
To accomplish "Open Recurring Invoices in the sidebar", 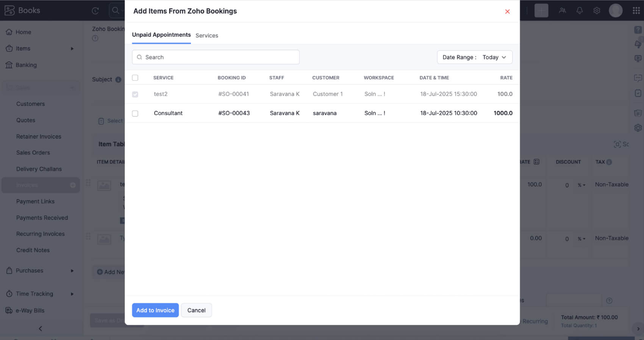I will [x=41, y=234].
